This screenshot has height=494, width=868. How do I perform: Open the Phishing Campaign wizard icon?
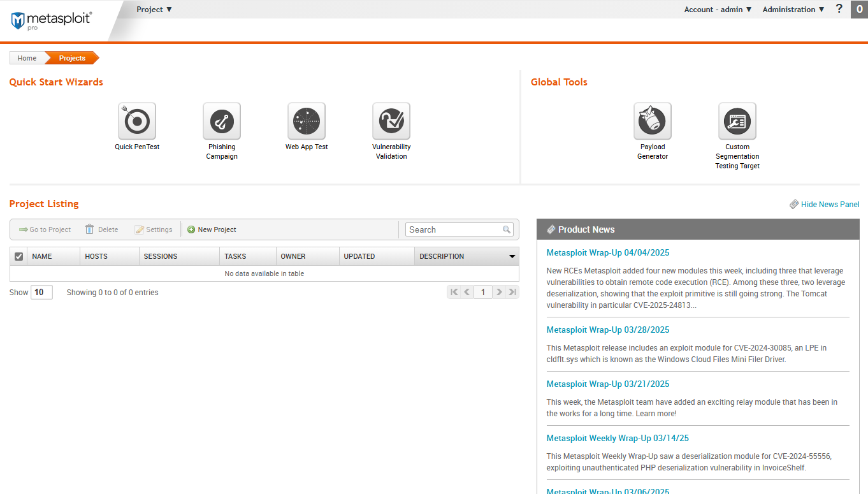tap(222, 121)
